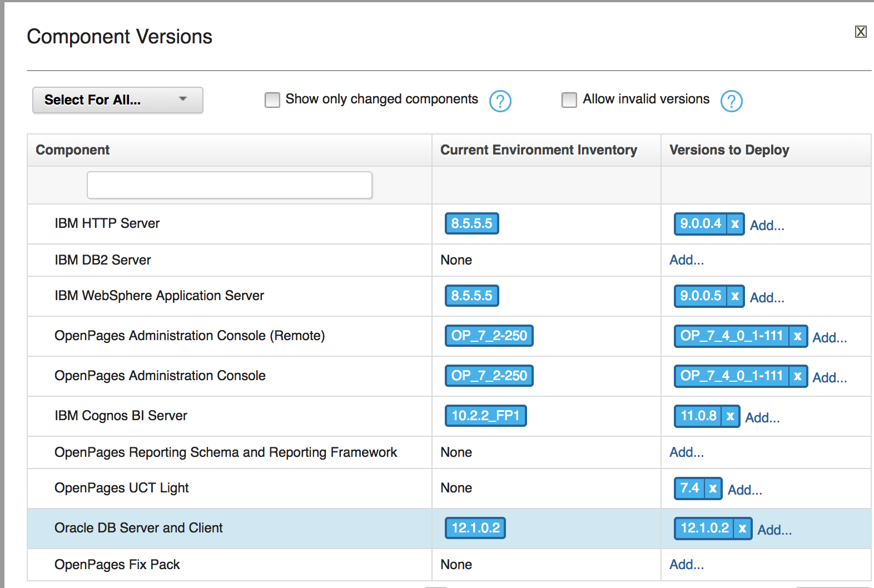Screen dimensions: 874x588
Task: Click None inventory value for OpenPages Fix Pack
Action: (x=456, y=565)
